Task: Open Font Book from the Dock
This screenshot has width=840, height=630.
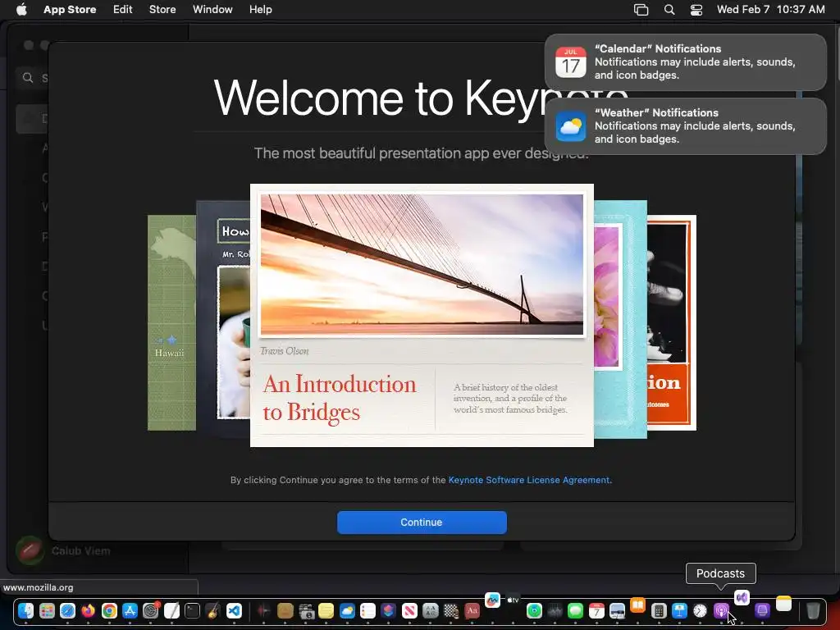Action: [431, 610]
